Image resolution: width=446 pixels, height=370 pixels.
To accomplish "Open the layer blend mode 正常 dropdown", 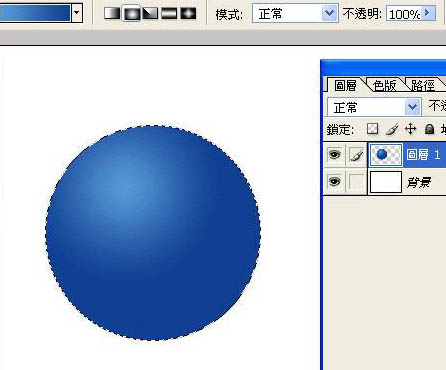I will point(374,107).
